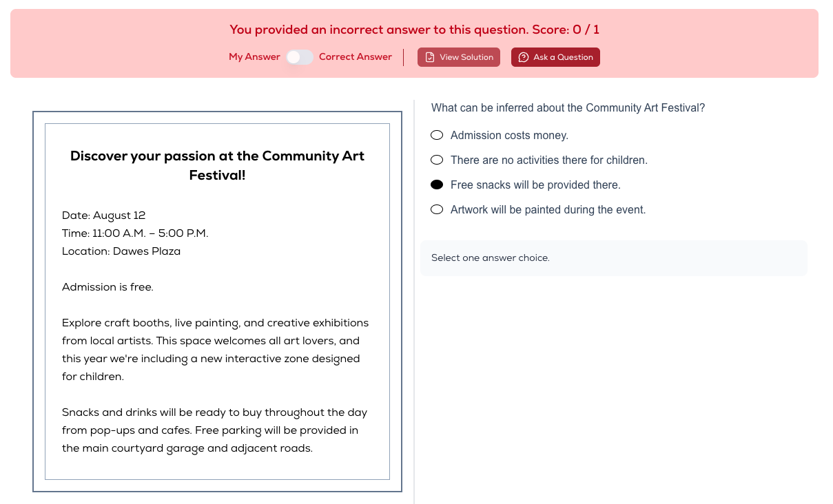833x504 pixels.
Task: Click the 'Admission is free.' sentence
Action: pos(107,287)
